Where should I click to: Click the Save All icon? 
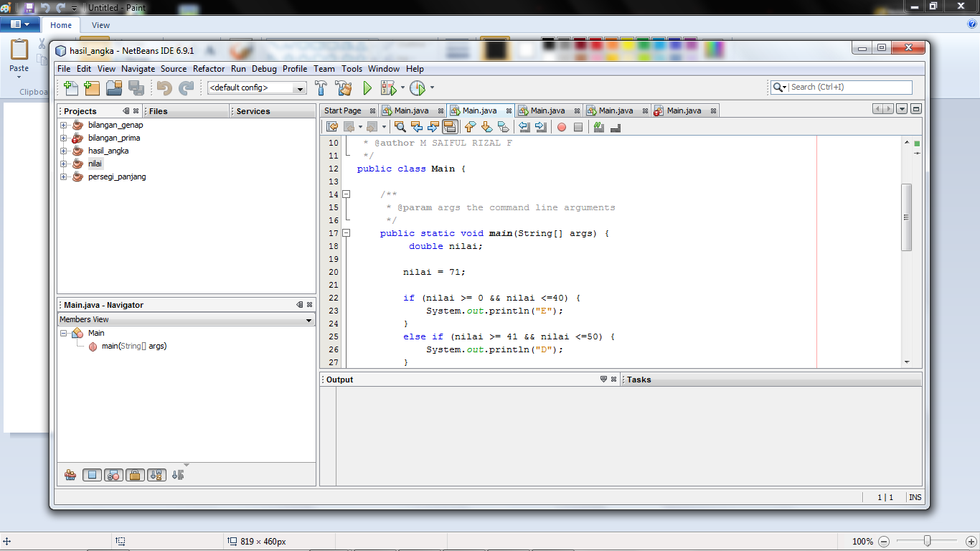coord(136,88)
